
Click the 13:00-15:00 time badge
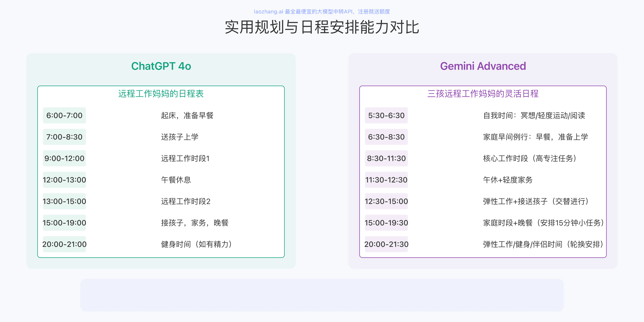[x=64, y=201]
